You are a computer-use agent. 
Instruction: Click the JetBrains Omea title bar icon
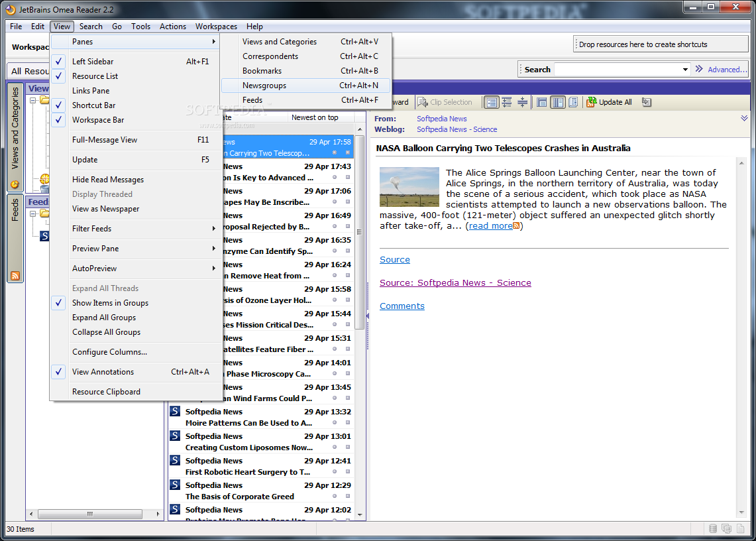tap(10, 9)
